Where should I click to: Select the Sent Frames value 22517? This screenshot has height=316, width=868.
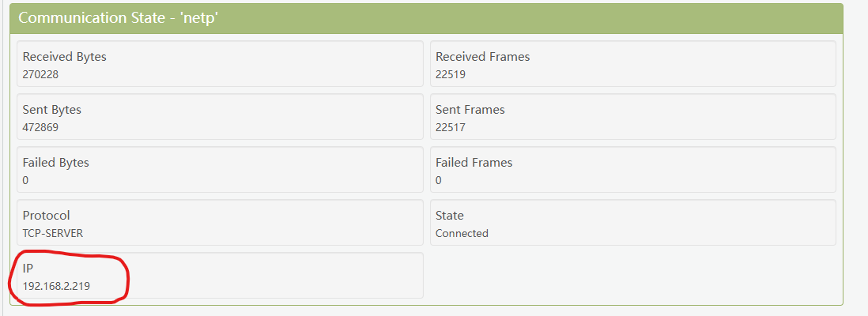pyautogui.click(x=451, y=127)
